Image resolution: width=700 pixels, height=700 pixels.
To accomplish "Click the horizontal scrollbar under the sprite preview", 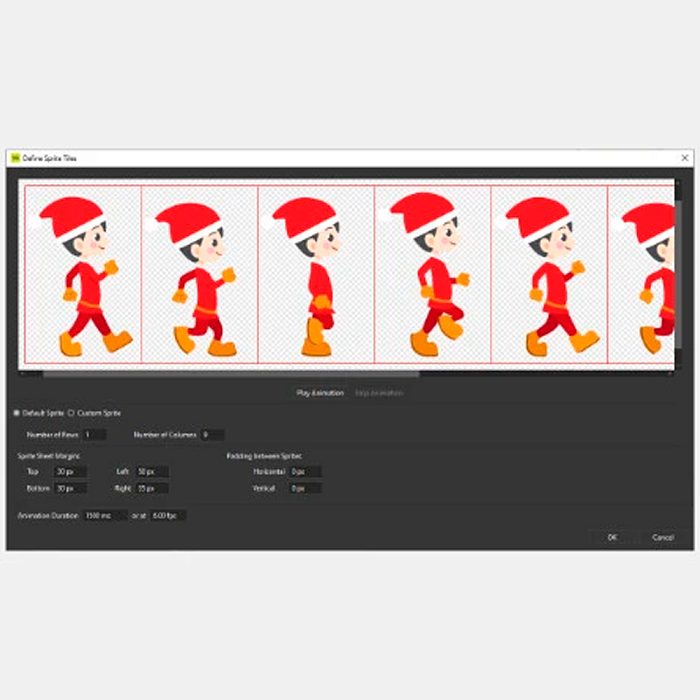I will tap(230, 374).
